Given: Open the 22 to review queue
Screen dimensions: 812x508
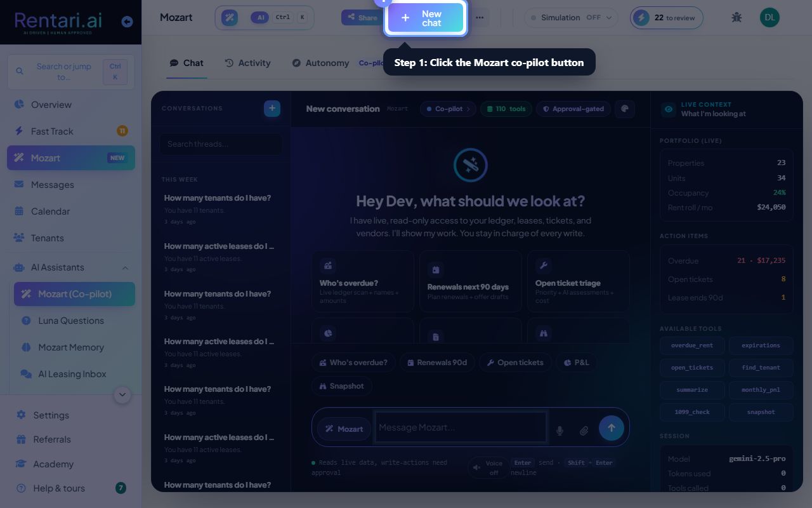Looking at the screenshot, I should coord(667,18).
